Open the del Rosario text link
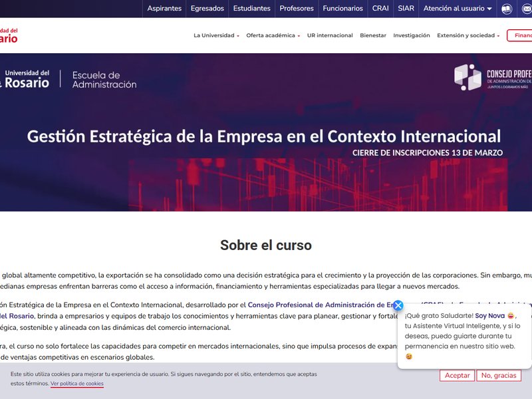The height and width of the screenshot is (399, 532). [17, 316]
